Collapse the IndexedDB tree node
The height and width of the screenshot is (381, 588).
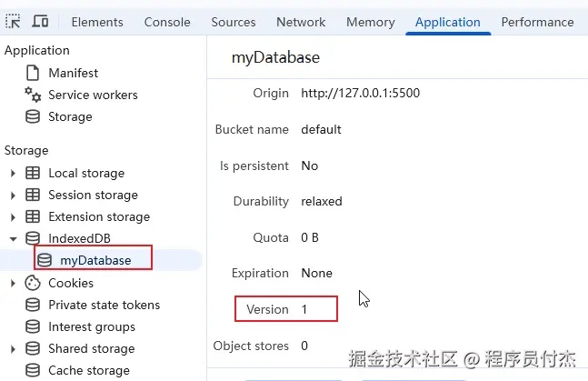tap(13, 238)
